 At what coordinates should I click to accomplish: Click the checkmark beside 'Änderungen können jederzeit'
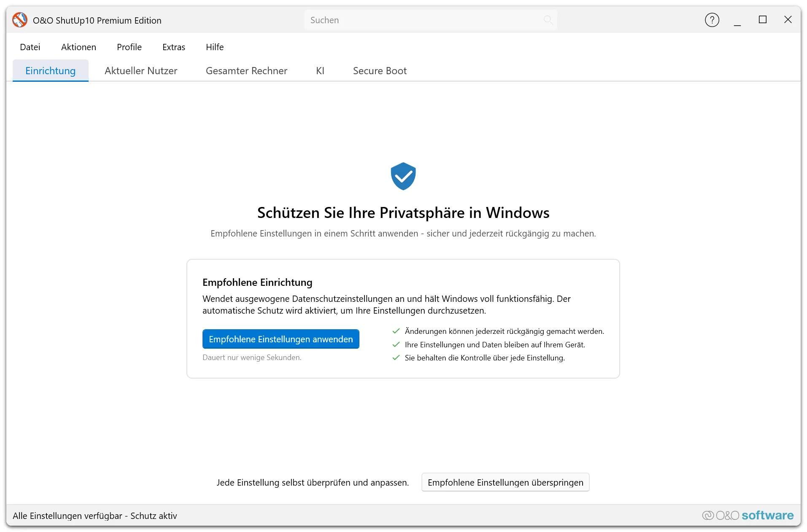[396, 331]
